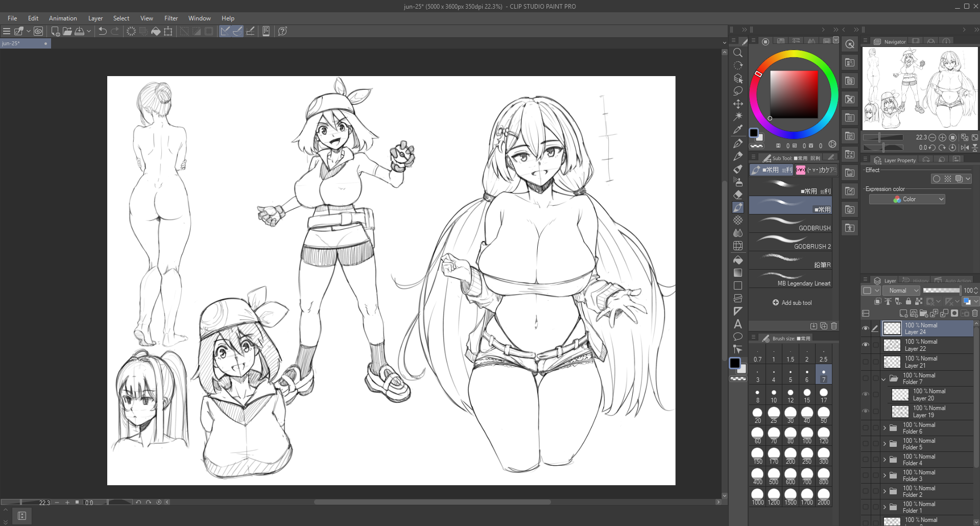The image size is (980, 526).
Task: Toggle visibility of Layer 20
Action: (x=866, y=394)
